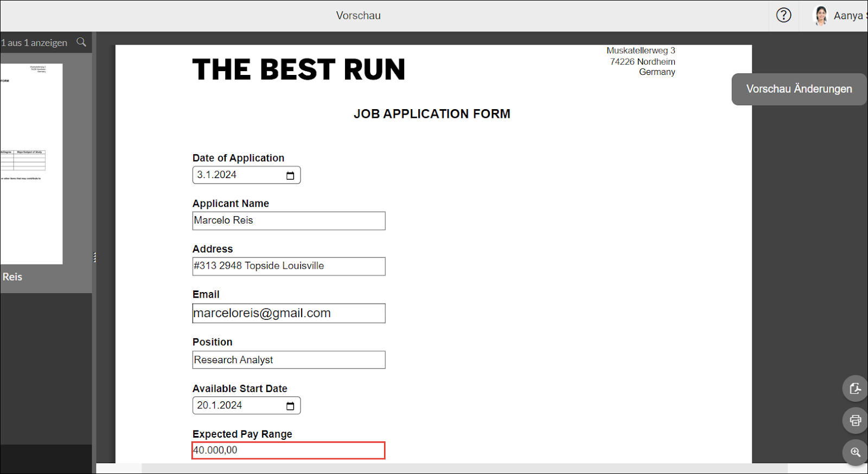Open calendar picker for Date of Application

click(x=290, y=175)
